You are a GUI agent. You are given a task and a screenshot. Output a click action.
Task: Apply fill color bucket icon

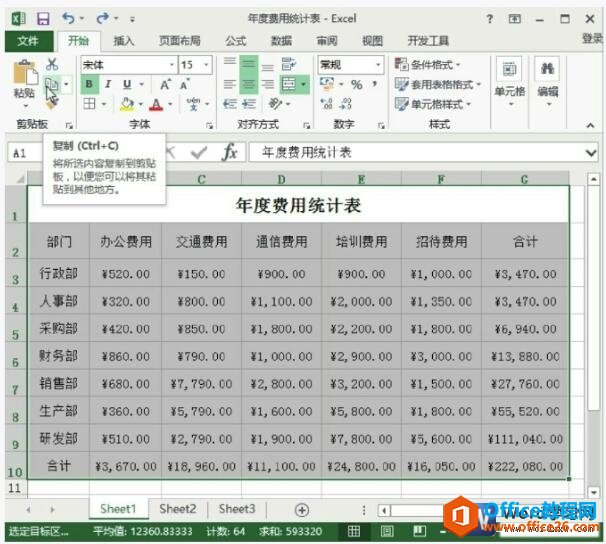127,104
